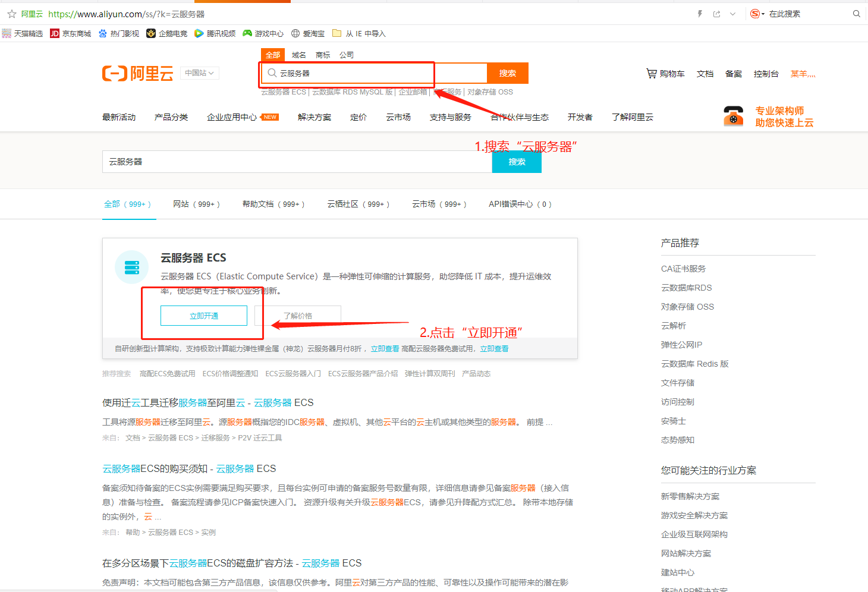Click the 专业架构师 助您快速上云 banner text
This screenshot has width=868, height=592.
click(784, 116)
